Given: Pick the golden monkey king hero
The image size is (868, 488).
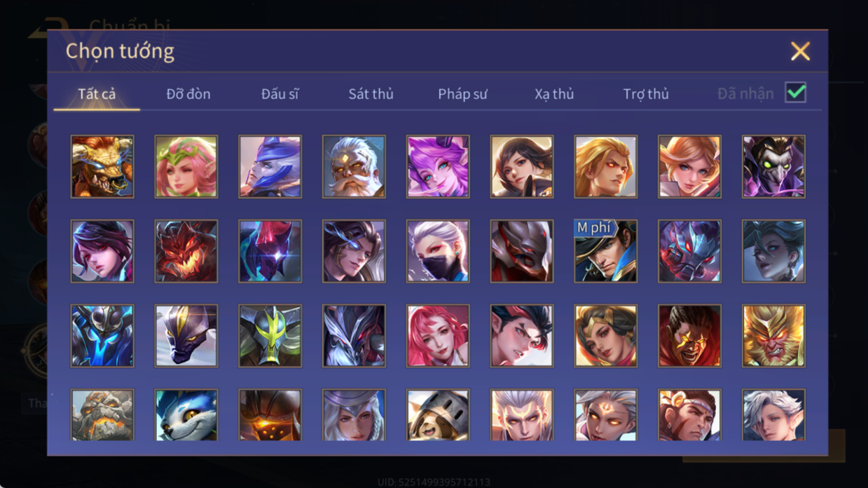Looking at the screenshot, I should [773, 335].
